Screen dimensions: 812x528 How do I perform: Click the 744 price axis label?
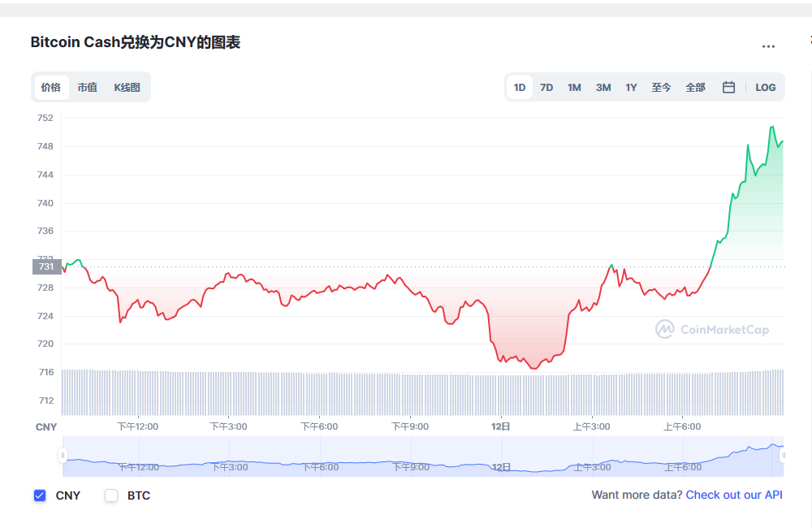(x=45, y=175)
